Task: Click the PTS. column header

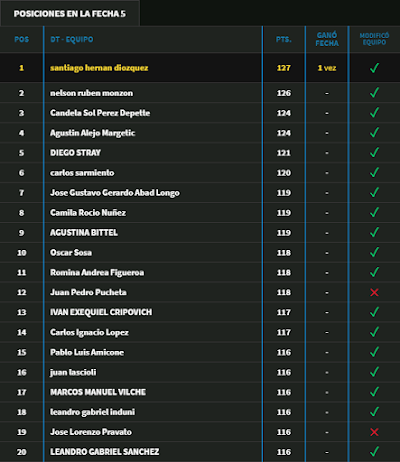Action: click(284, 39)
